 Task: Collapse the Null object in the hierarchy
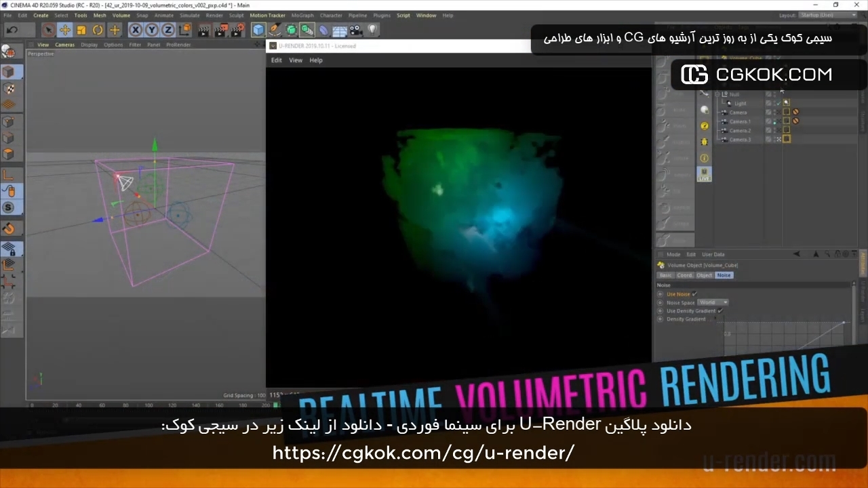[x=717, y=94]
